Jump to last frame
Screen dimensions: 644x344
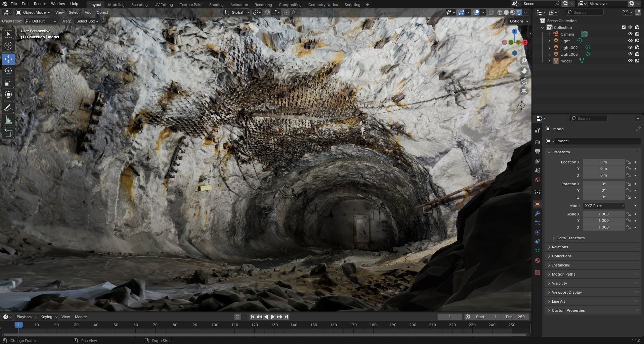[286, 317]
